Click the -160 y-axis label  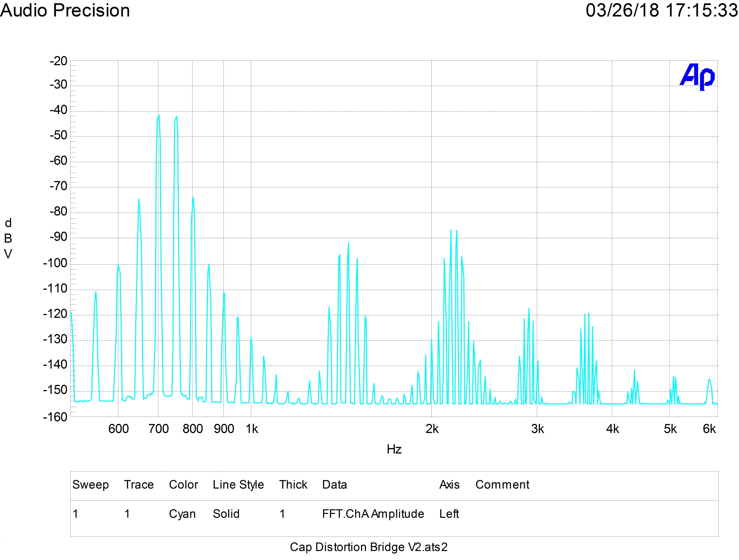55,417
